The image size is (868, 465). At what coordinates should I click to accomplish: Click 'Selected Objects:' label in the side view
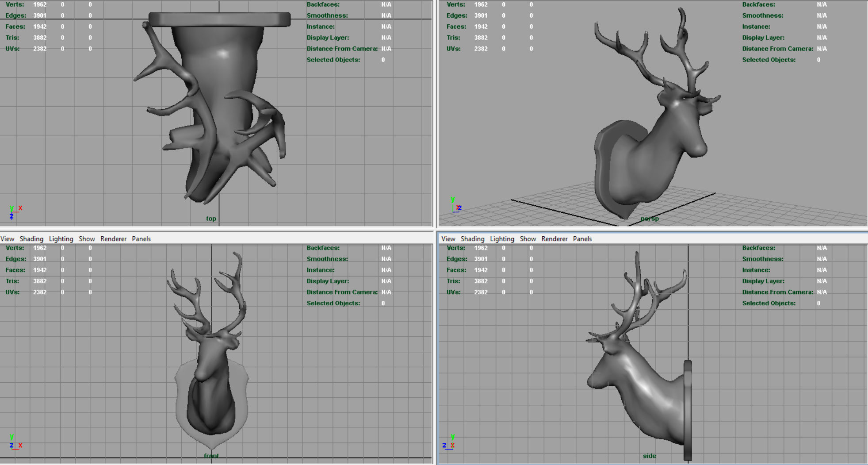[x=769, y=303]
